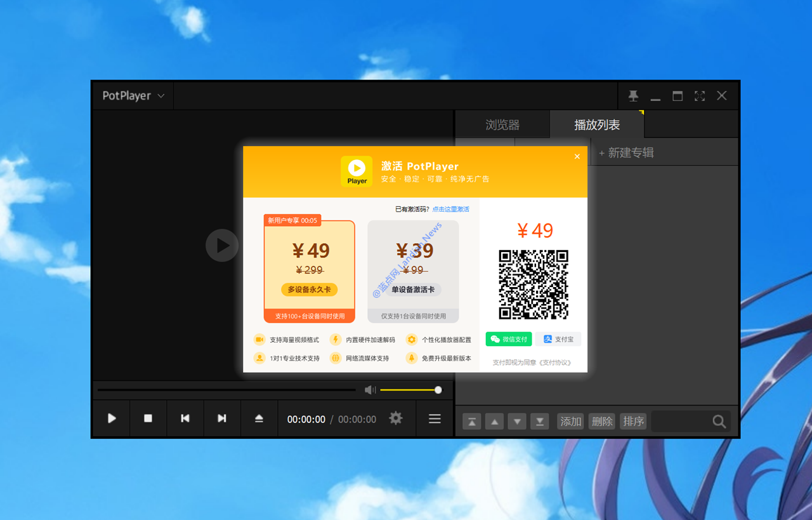Image resolution: width=812 pixels, height=520 pixels.
Task: Move playlist item down one
Action: (x=517, y=422)
